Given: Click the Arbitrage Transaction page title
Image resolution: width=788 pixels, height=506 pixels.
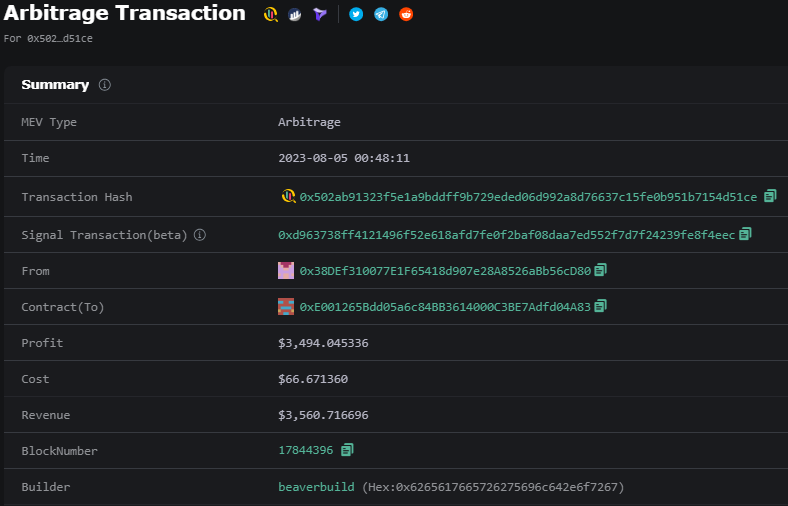Looking at the screenshot, I should coord(125,13).
